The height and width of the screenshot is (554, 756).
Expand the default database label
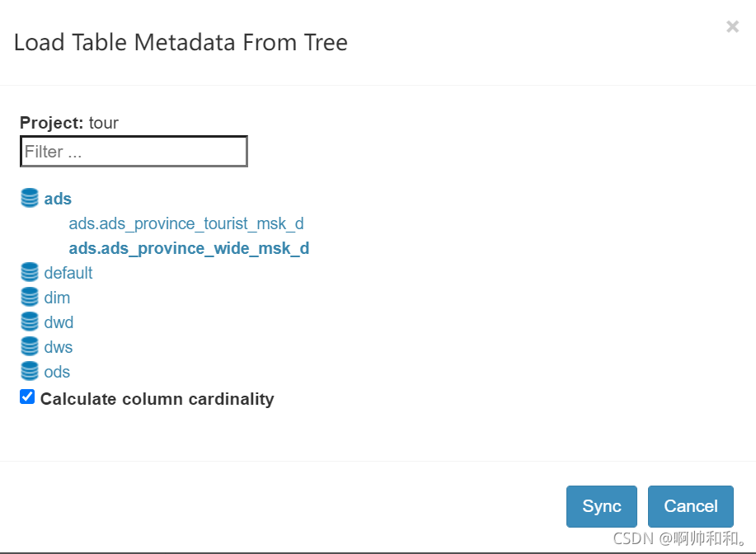tap(68, 273)
